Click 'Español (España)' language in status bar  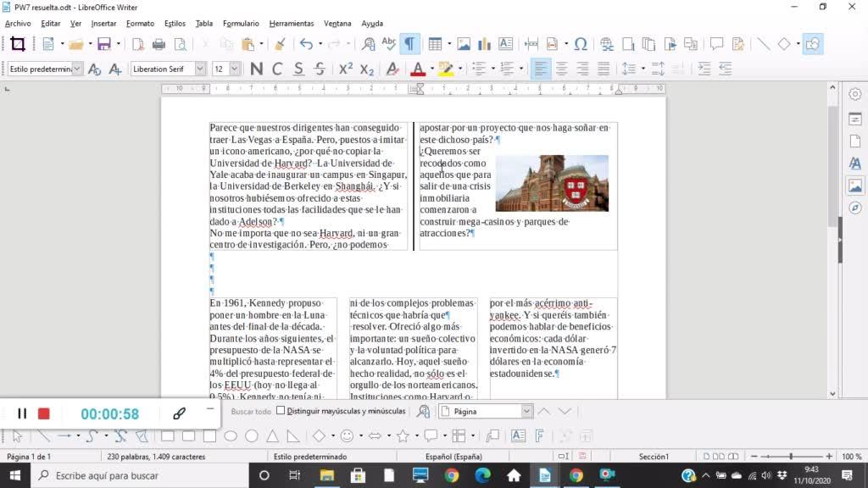tap(453, 457)
